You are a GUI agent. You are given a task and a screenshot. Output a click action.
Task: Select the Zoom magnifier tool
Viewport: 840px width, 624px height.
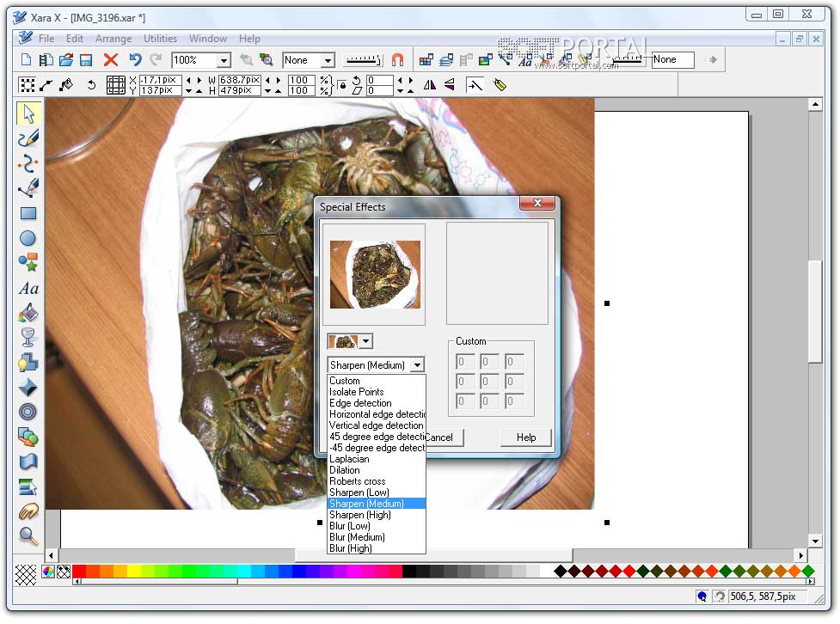(28, 536)
